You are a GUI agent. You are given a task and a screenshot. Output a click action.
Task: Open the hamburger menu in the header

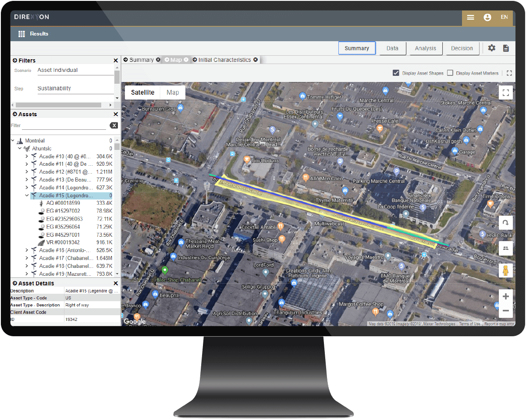470,18
